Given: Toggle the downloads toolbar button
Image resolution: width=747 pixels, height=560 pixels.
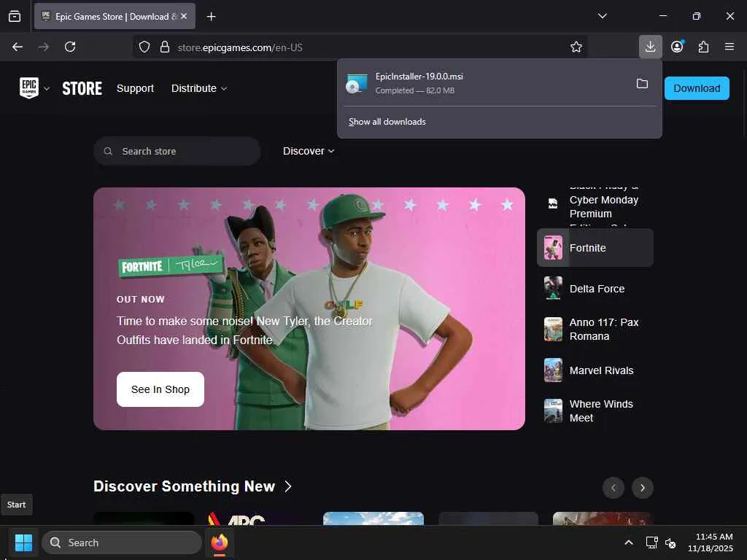Looking at the screenshot, I should coord(650,47).
